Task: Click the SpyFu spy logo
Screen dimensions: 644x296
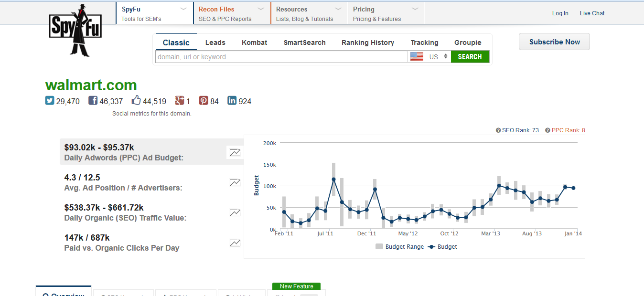Action: [75, 30]
